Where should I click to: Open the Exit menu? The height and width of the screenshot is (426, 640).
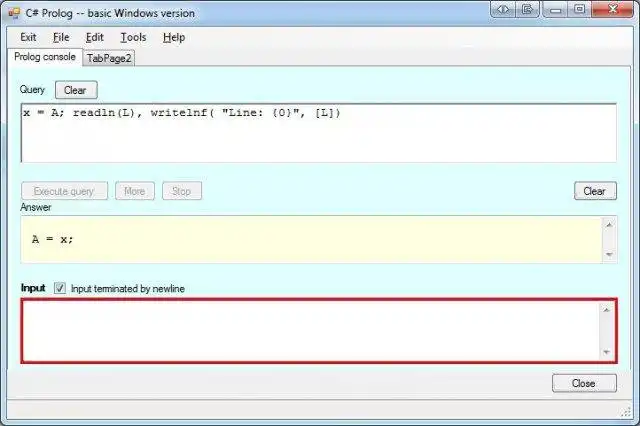[x=28, y=37]
